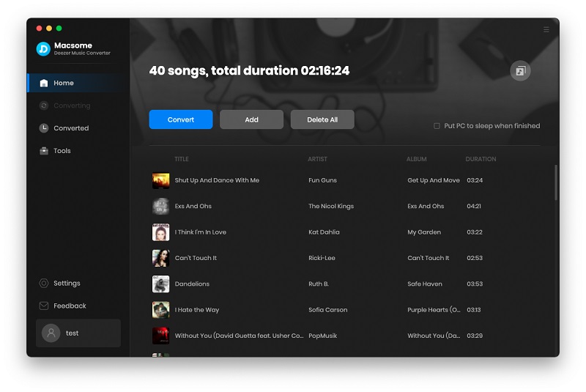Click the Converting sync icon in sidebar
The height and width of the screenshot is (392, 586).
[x=44, y=106]
